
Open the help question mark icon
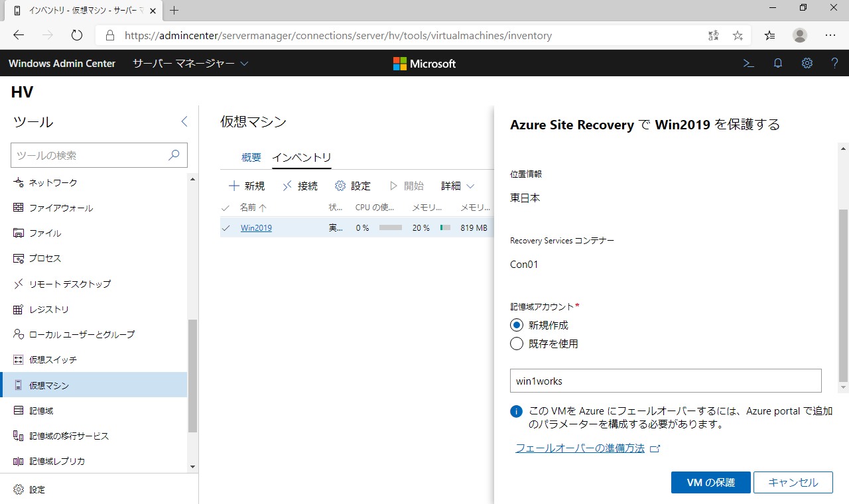click(x=835, y=64)
